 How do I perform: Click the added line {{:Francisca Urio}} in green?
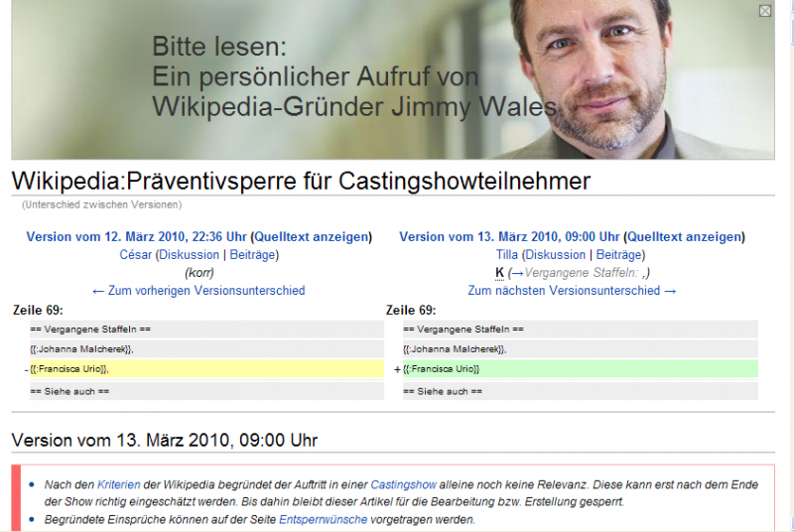point(581,369)
